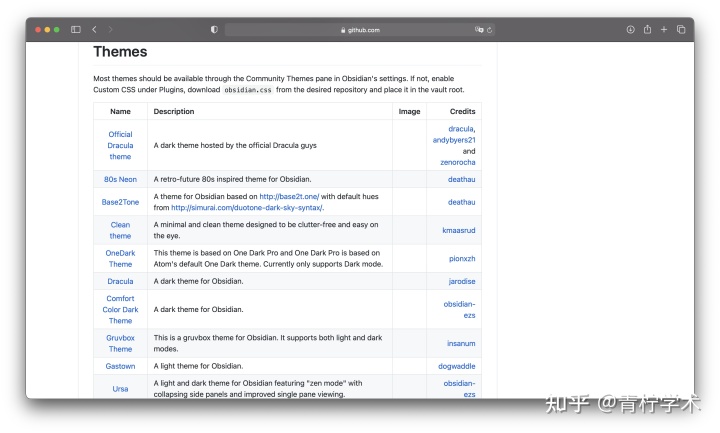Click "A retro-future 80s inspired theme" description
Image resolution: width=720 pixels, height=433 pixels.
point(232,179)
